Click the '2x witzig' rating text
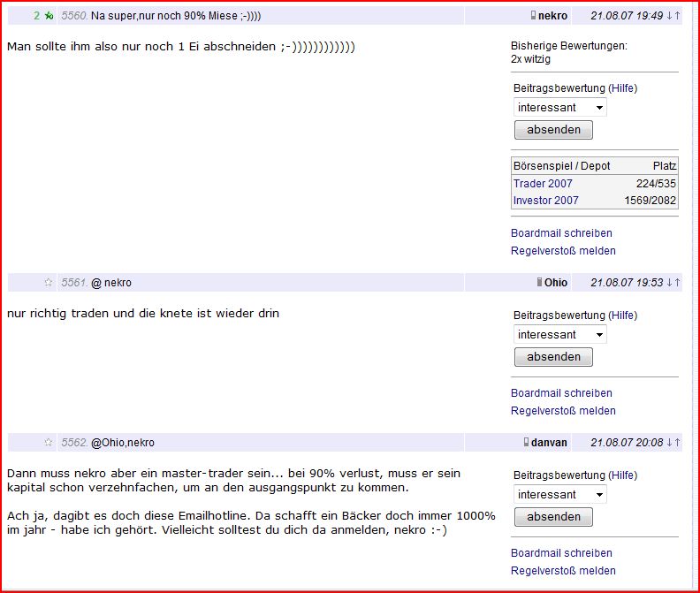 click(530, 59)
